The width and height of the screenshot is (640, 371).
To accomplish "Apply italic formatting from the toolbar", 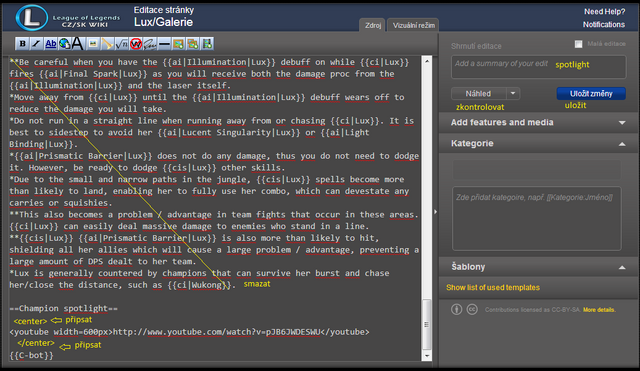I will click(x=36, y=44).
